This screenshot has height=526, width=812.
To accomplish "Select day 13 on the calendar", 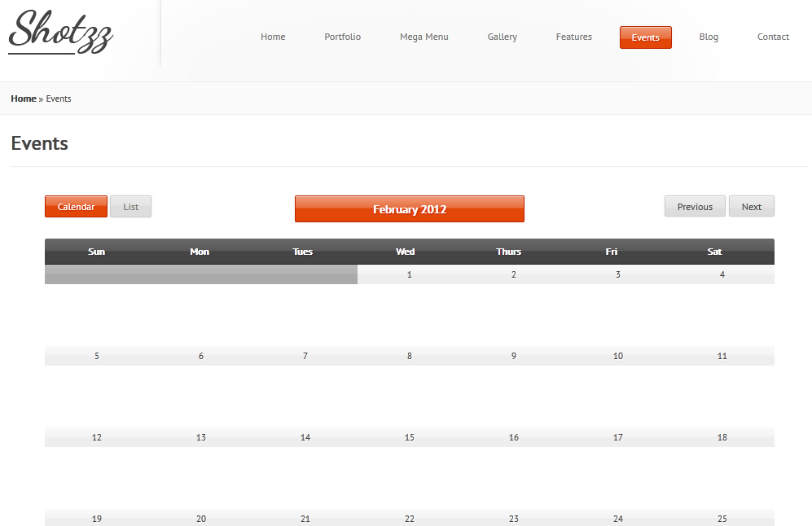I will pyautogui.click(x=201, y=437).
